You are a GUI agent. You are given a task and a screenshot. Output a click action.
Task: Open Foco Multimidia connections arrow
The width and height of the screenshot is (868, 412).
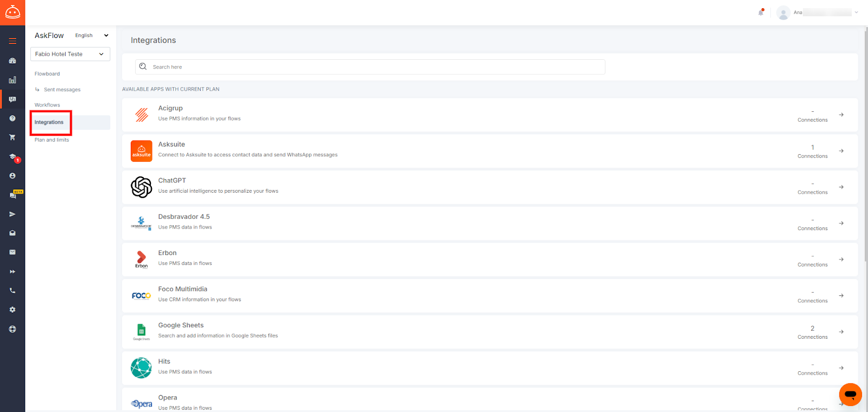841,295
